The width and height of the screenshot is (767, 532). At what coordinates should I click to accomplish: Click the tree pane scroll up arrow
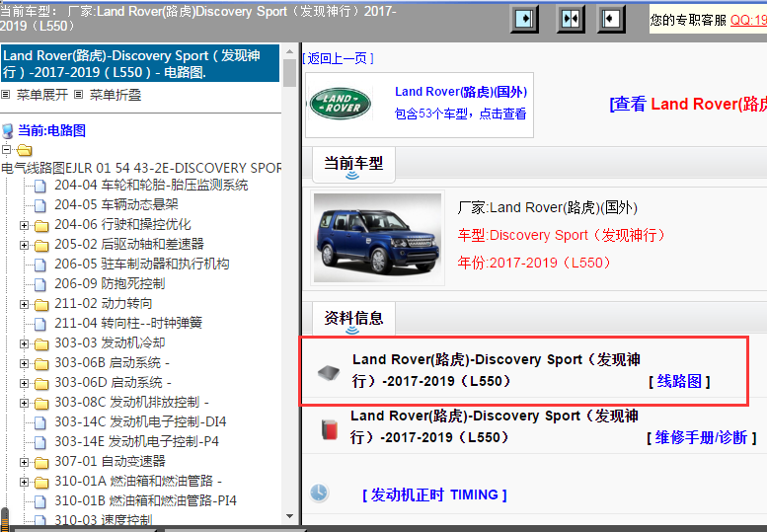[x=289, y=51]
